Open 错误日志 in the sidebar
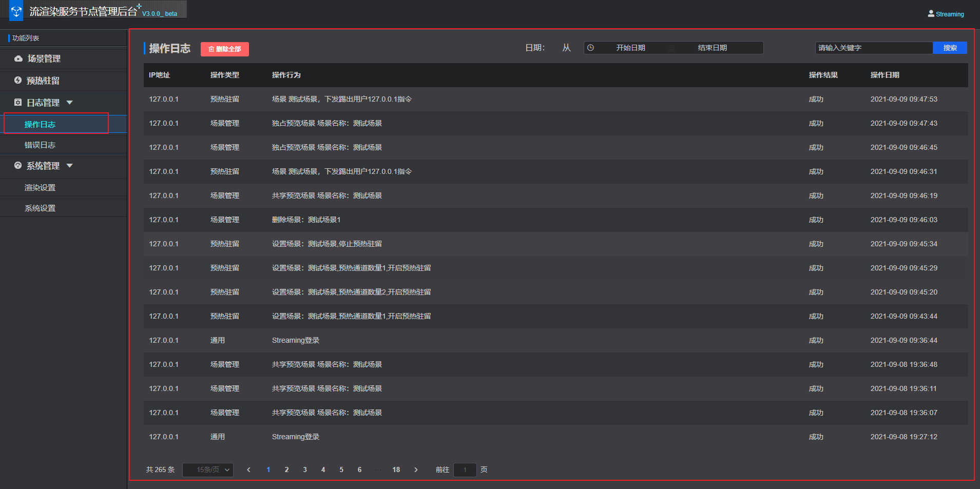The height and width of the screenshot is (489, 980). pyautogui.click(x=40, y=145)
